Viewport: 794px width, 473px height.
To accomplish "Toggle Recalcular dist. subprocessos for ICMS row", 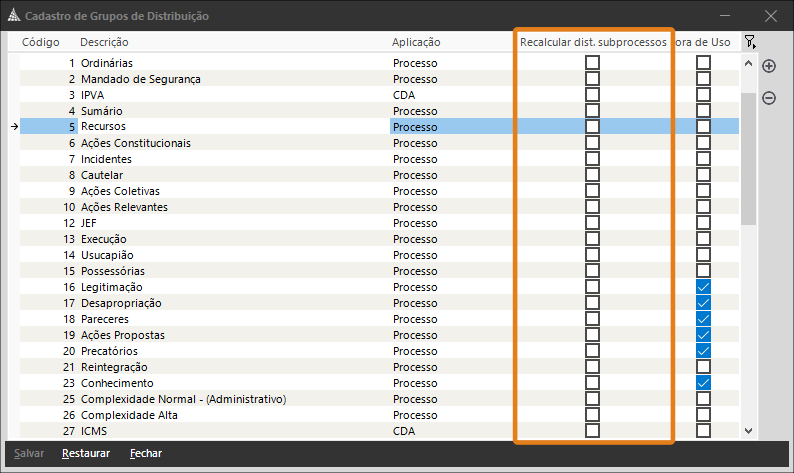I will click(592, 431).
